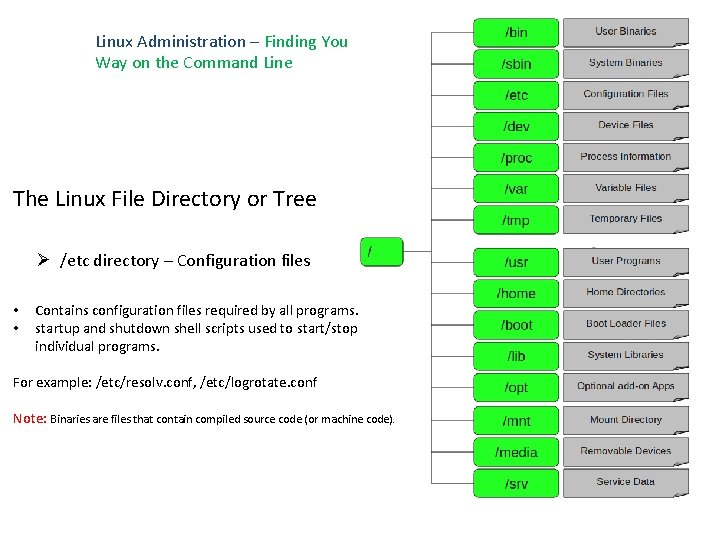Select the 'Variable Files' label
The width and height of the screenshot is (720, 540).
click(626, 188)
